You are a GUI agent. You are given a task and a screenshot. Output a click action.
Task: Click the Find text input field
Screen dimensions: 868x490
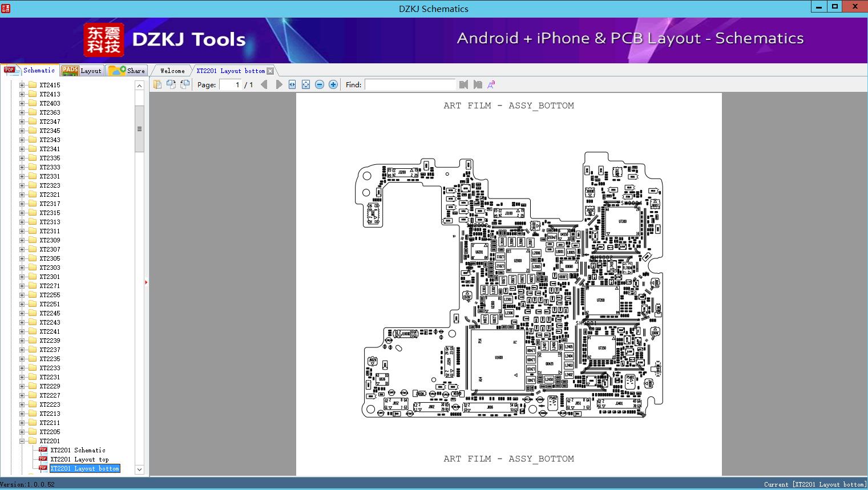[410, 84]
